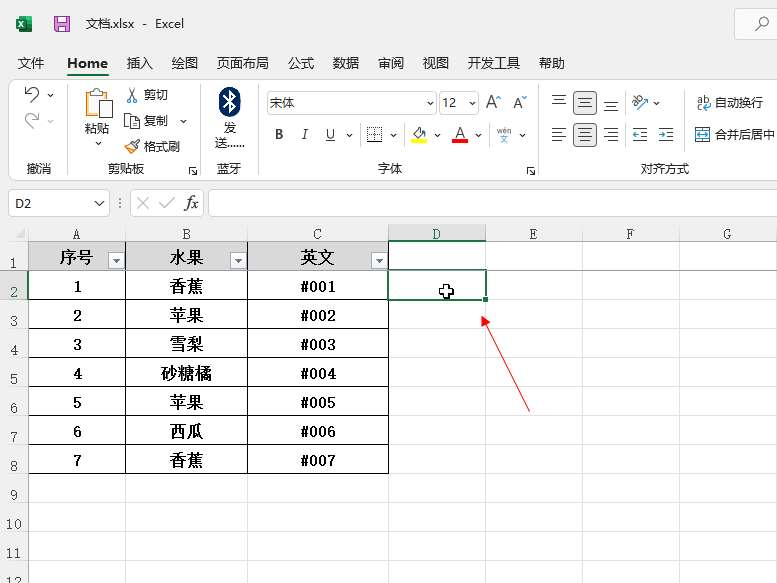Screen dimensions: 777x583
Task: Click the Bluetooth send icon
Action: tap(230, 101)
